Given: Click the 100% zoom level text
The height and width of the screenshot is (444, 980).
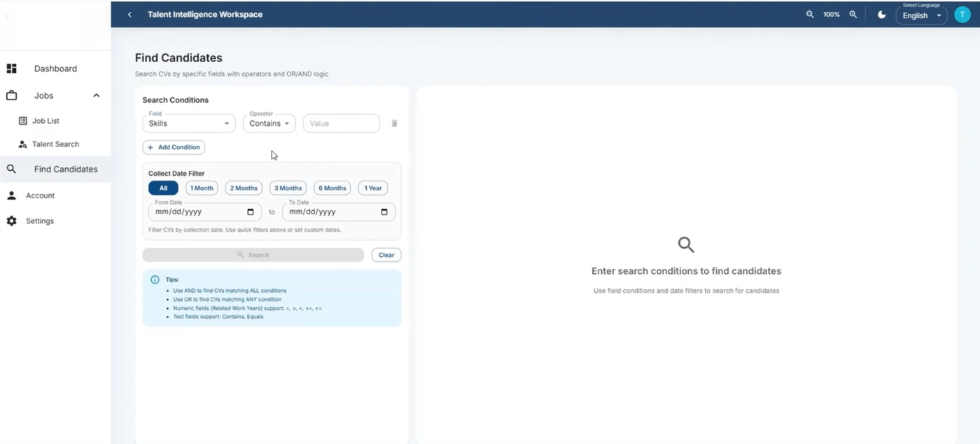Looking at the screenshot, I should point(832,14).
